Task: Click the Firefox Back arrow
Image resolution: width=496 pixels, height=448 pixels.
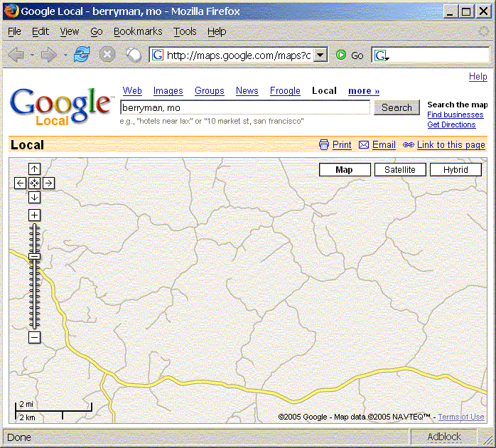Action: coord(16,55)
